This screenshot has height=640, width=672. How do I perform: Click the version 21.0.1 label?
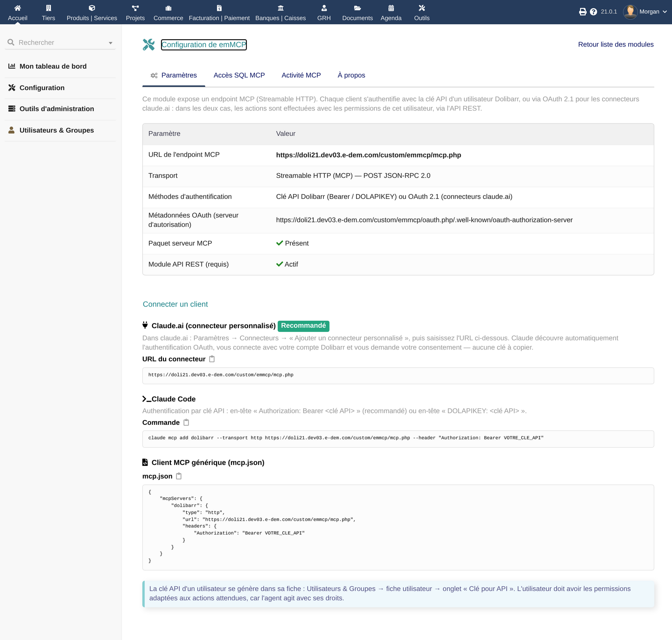(x=609, y=12)
